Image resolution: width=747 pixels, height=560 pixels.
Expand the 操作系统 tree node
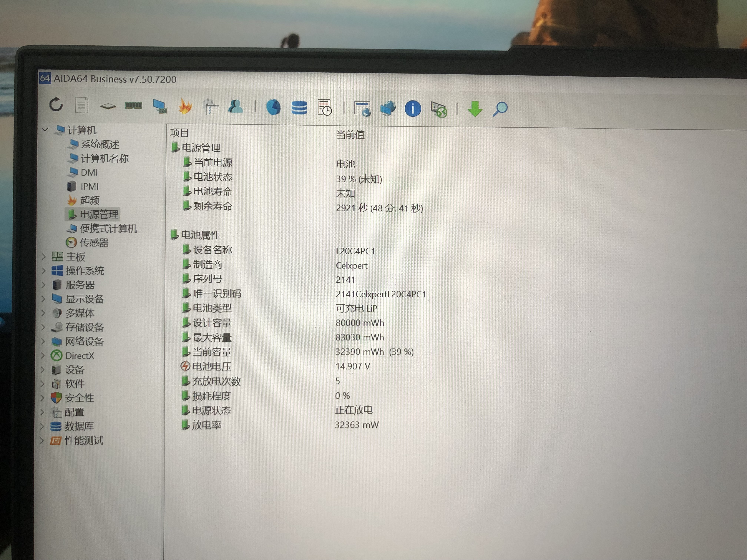click(44, 270)
